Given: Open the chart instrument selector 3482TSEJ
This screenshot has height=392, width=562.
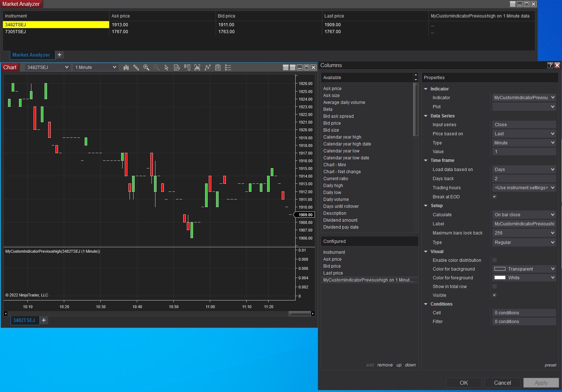Looking at the screenshot, I should pyautogui.click(x=48, y=67).
